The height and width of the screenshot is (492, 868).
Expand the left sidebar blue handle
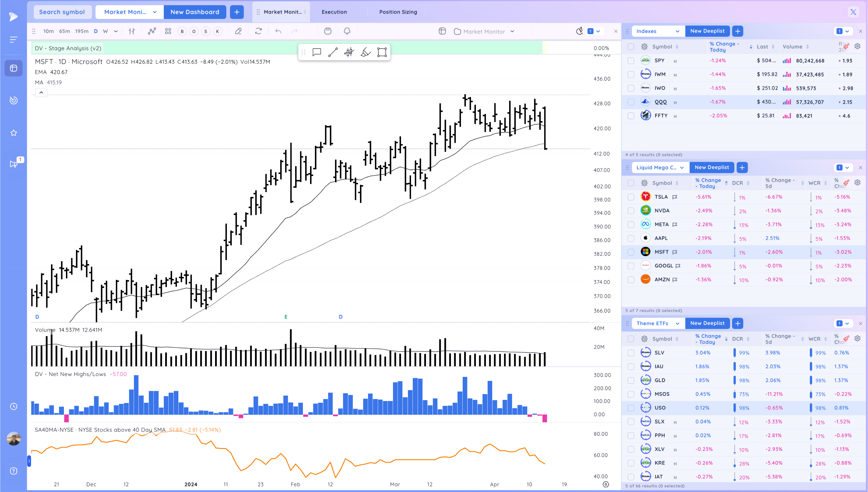click(x=29, y=461)
